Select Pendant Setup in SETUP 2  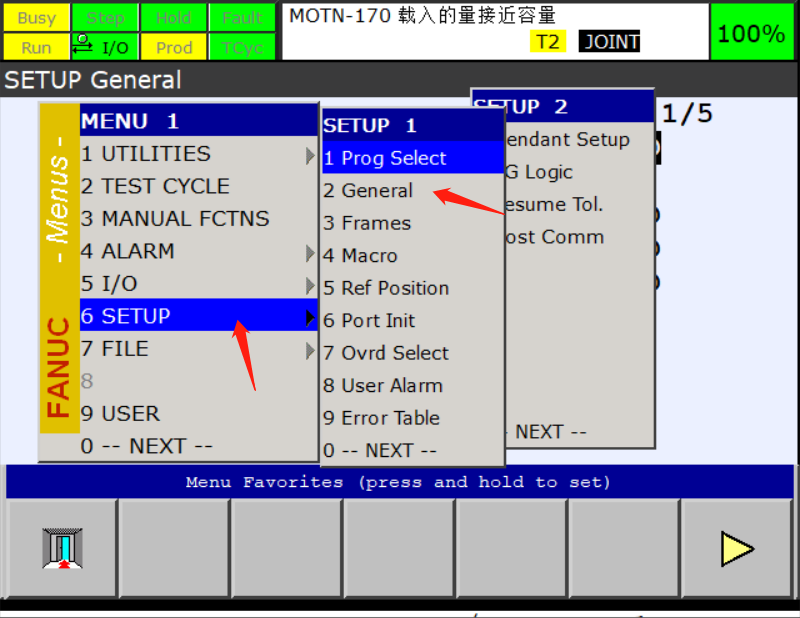579,139
